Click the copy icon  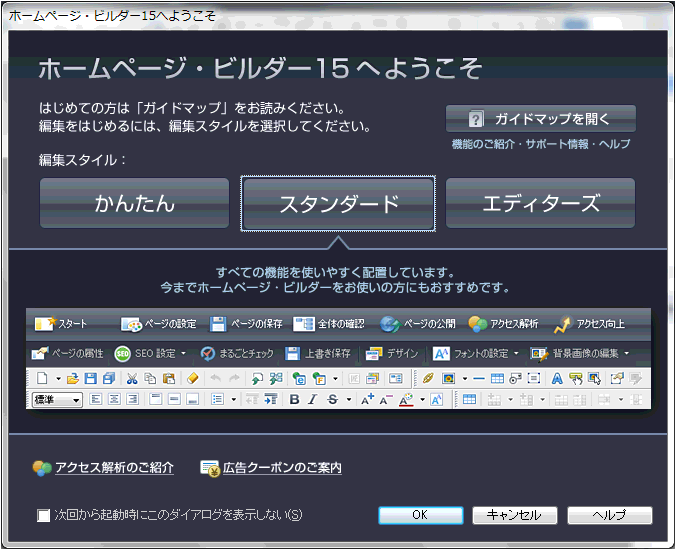pos(150,378)
